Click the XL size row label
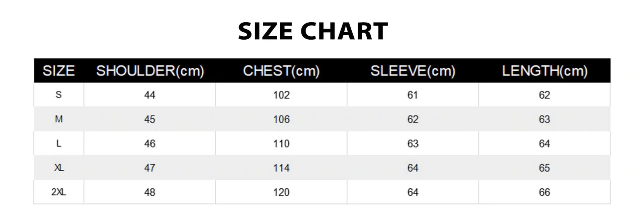This screenshot has width=644, height=215. 59,168
